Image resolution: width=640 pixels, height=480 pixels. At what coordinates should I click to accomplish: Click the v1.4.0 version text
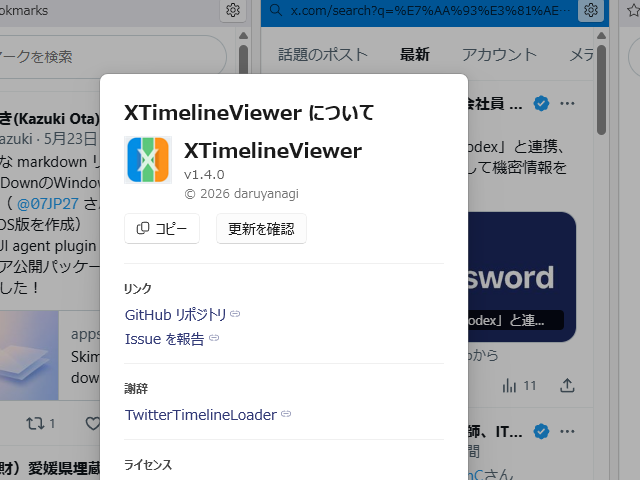204,175
